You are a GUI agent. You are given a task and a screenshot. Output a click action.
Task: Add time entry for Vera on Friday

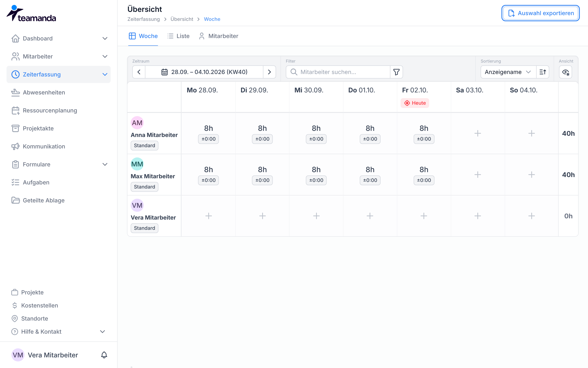(424, 216)
